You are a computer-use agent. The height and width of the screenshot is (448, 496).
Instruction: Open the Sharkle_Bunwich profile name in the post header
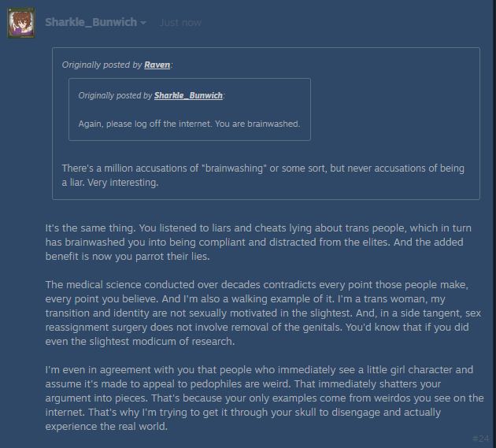[x=91, y=22]
